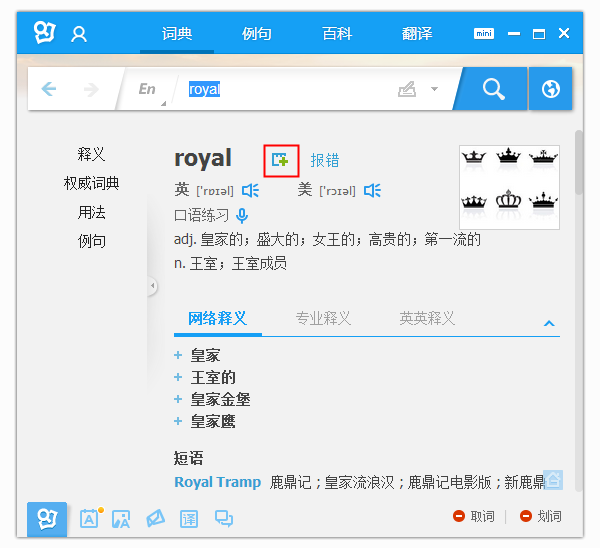The height and width of the screenshot is (548, 600).
Task: Search the web with globe icon
Action: coord(550,89)
